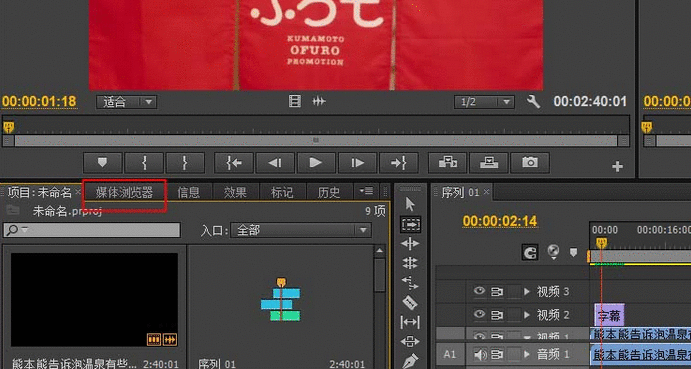Select the Slip tool
The width and height of the screenshot is (691, 369).
410,322
